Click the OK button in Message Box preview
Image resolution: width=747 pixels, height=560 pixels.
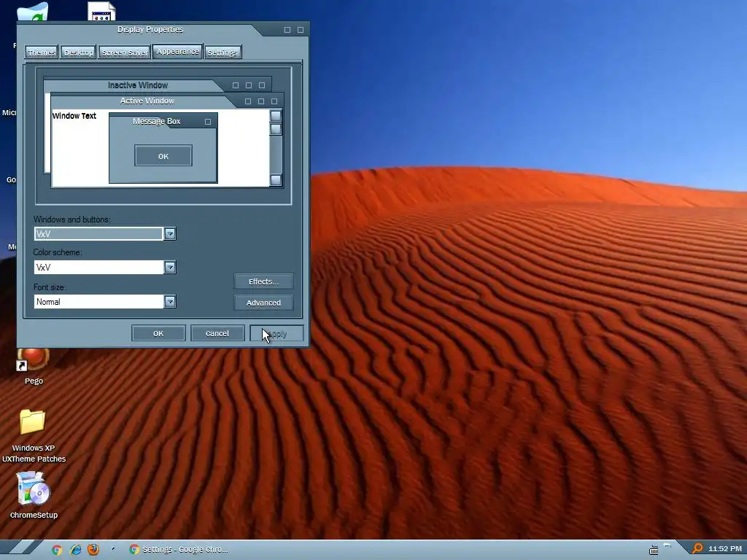[x=163, y=156]
